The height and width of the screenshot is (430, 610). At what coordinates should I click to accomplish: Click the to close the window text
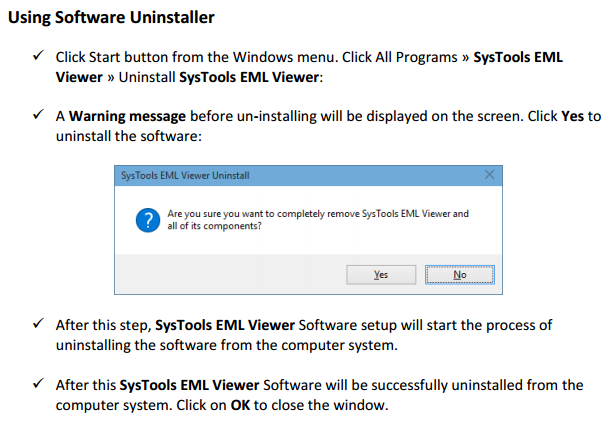[321, 405]
